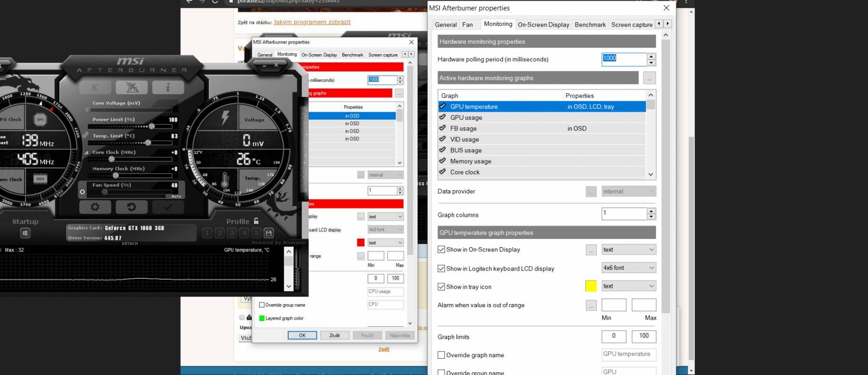The height and width of the screenshot is (375, 868).
Task: Click the fan speed settings gear icon
Action: click(x=82, y=192)
